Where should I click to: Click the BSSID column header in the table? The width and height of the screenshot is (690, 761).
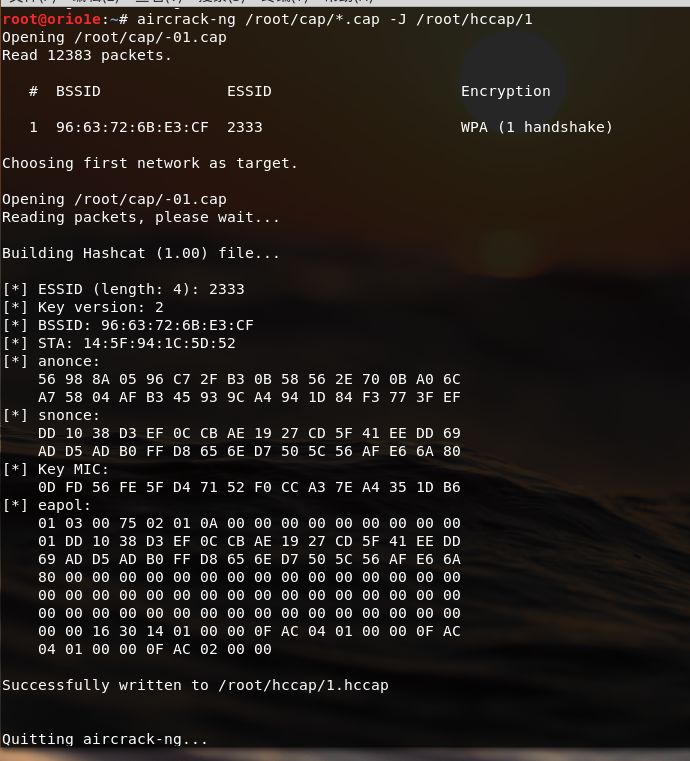(78, 91)
